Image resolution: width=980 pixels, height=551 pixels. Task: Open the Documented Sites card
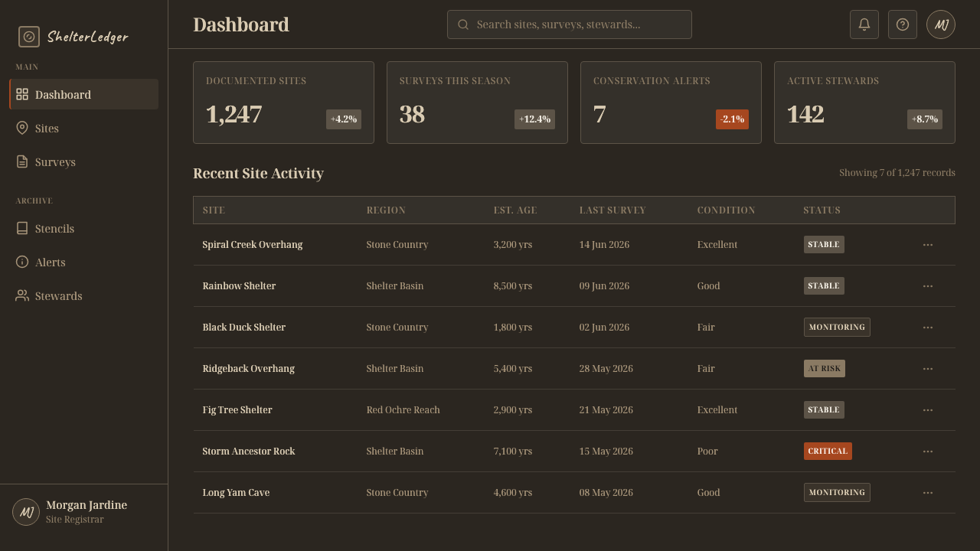click(283, 103)
